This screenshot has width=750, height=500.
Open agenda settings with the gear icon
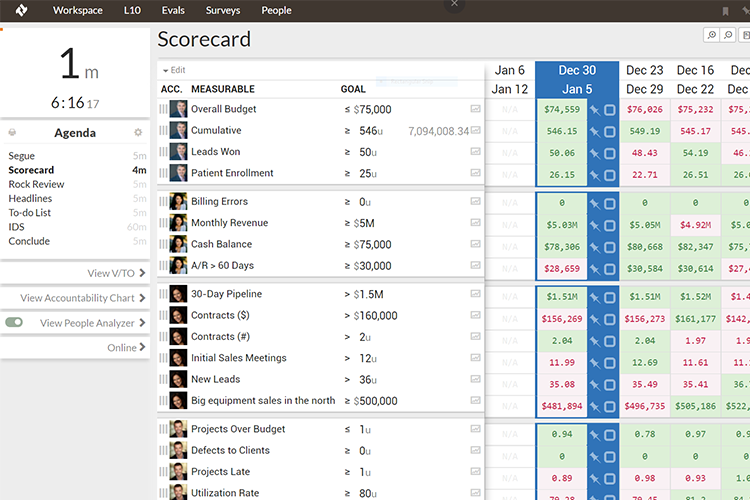point(138,133)
